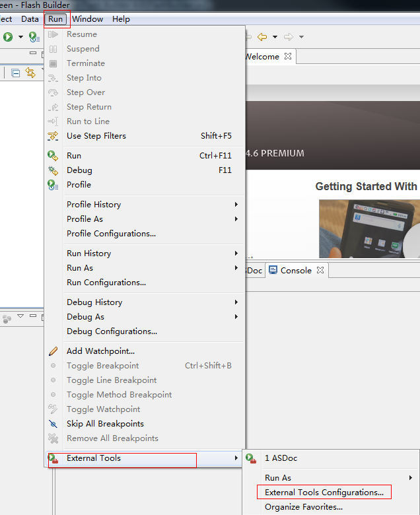Expand the Profile As submenu
The height and width of the screenshot is (515, 420).
145,219
